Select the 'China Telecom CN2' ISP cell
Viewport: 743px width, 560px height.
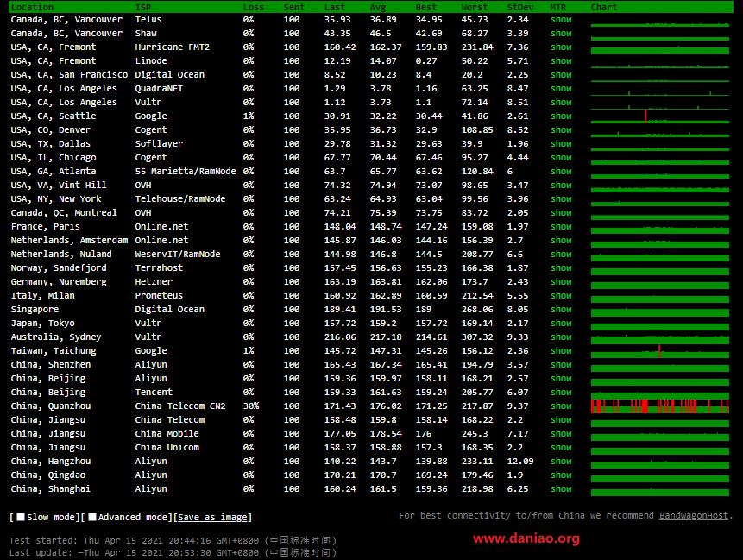click(x=180, y=406)
